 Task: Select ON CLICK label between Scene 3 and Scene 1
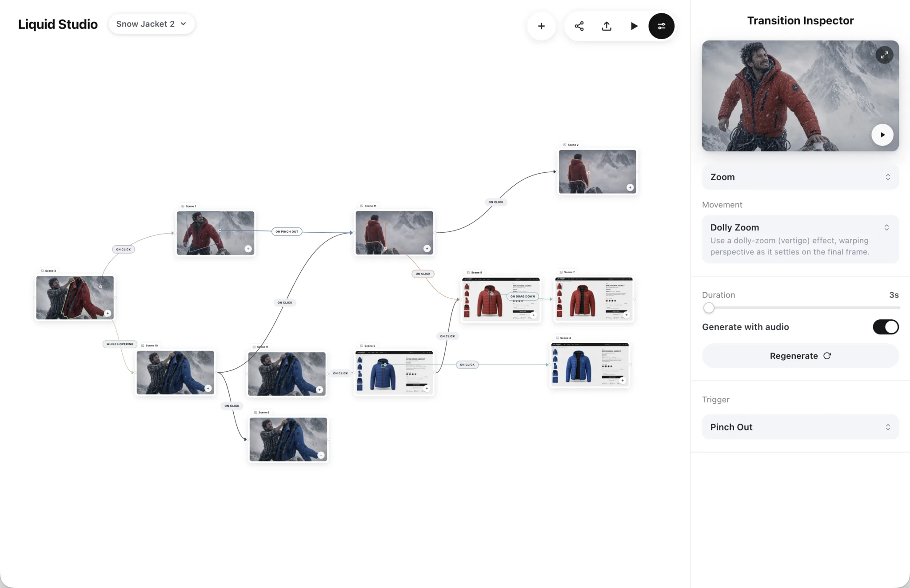[124, 249]
